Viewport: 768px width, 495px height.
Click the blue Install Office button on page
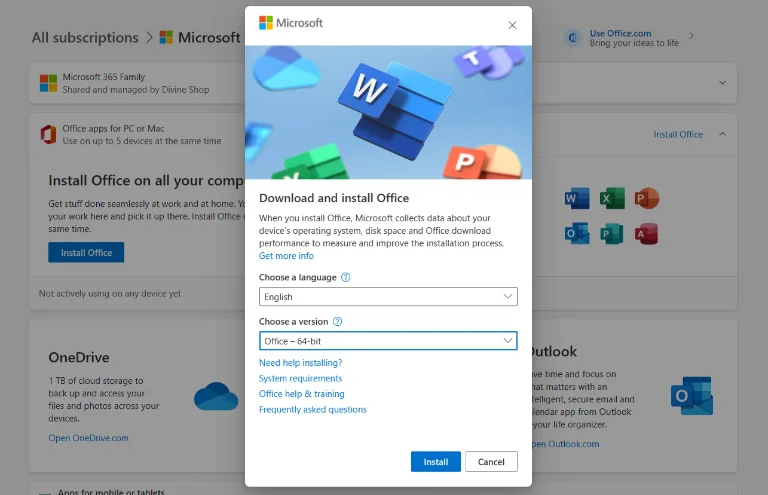86,253
